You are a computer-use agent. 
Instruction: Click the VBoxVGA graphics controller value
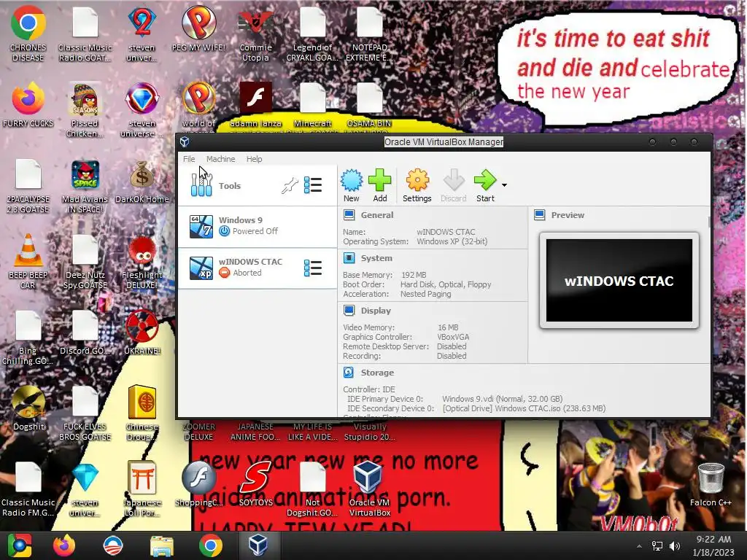(x=453, y=337)
